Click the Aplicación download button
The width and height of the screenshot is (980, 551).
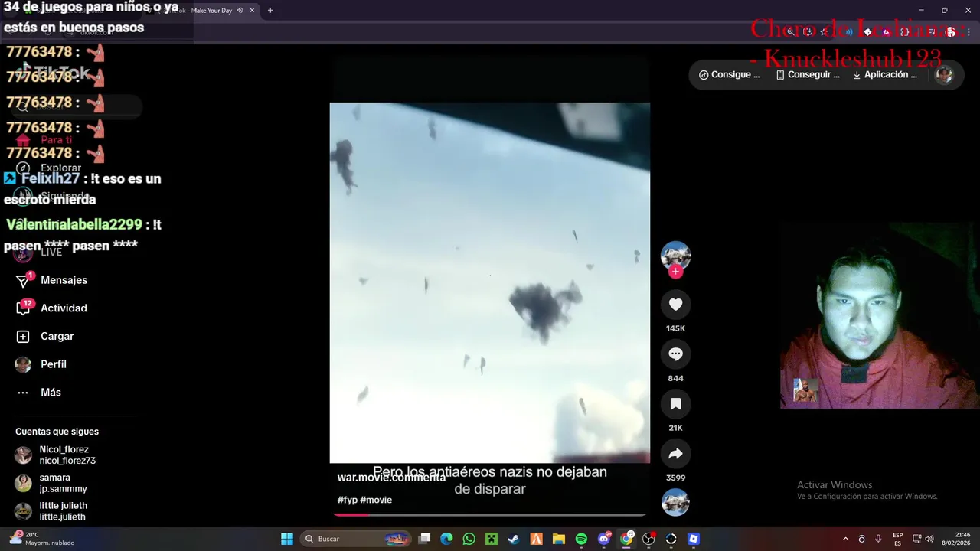point(885,75)
